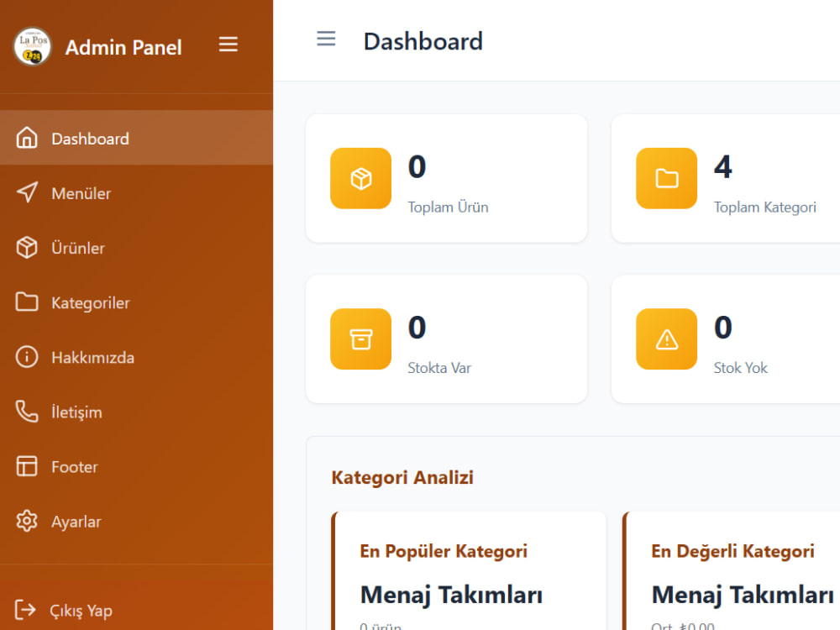Click the Stok Yok label

click(x=740, y=368)
